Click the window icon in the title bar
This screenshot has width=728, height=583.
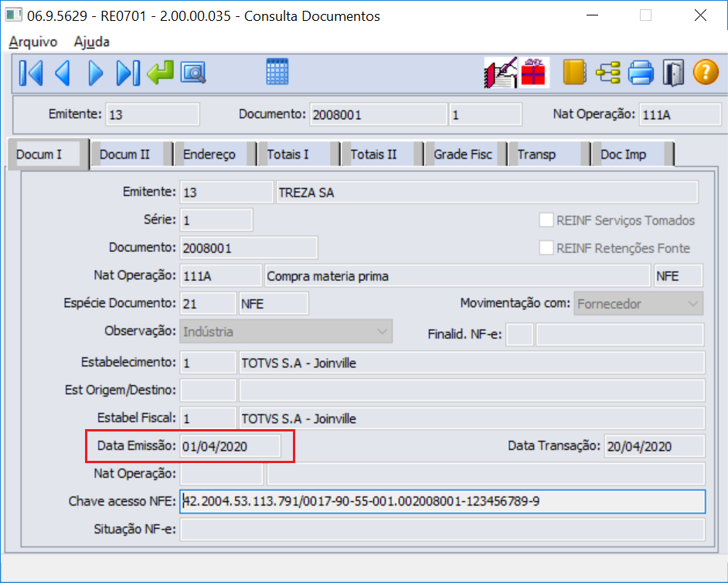tap(13, 15)
